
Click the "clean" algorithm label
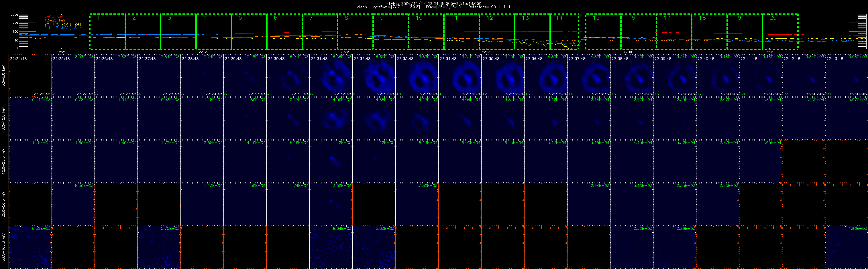362,7
